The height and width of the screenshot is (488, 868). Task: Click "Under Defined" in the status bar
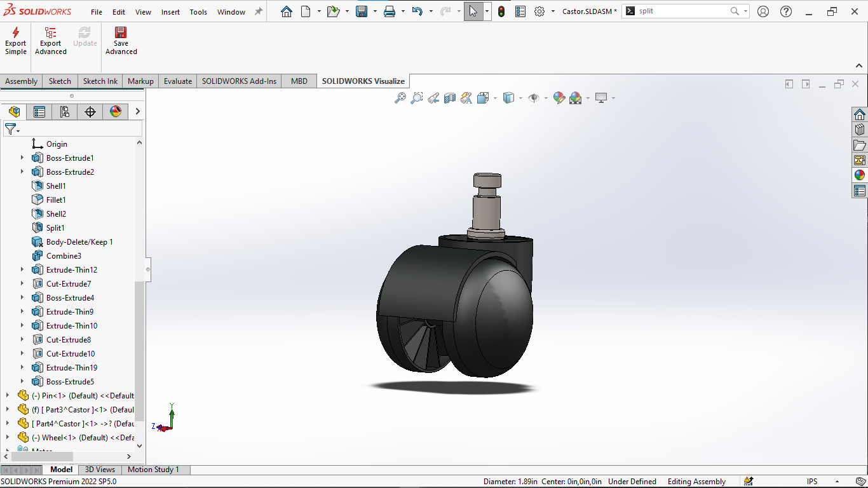coord(632,482)
